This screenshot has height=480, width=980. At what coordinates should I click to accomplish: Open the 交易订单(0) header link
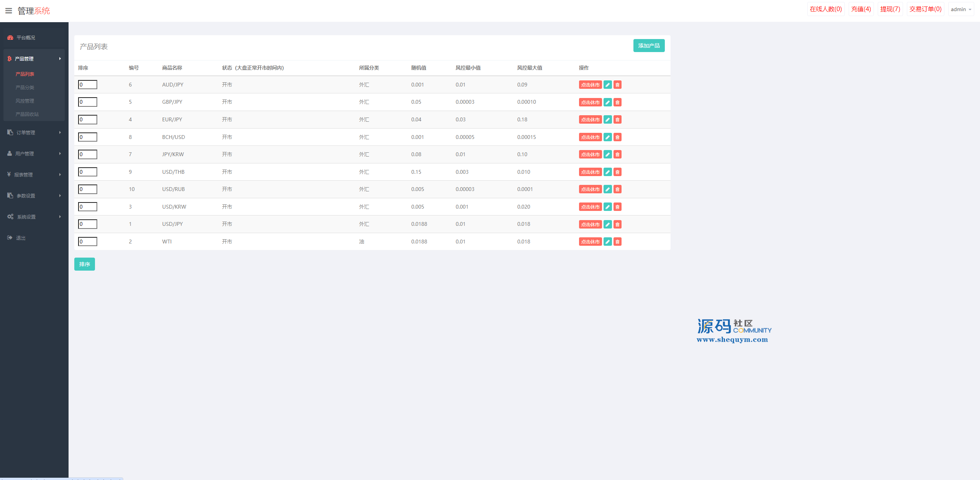point(925,9)
